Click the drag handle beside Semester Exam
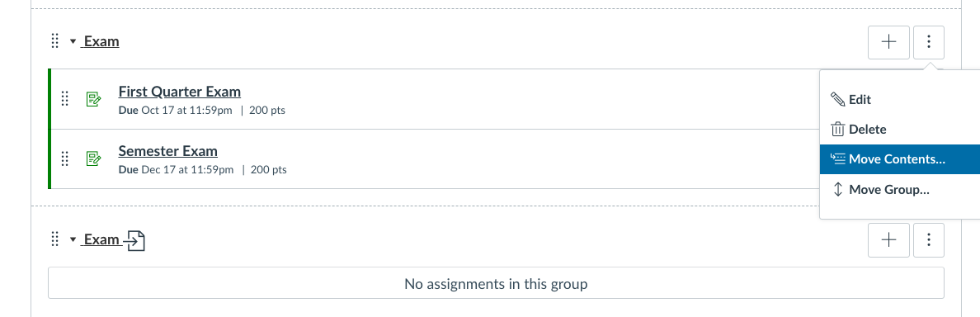Viewport: 980px width, 317px height. pos(64,158)
